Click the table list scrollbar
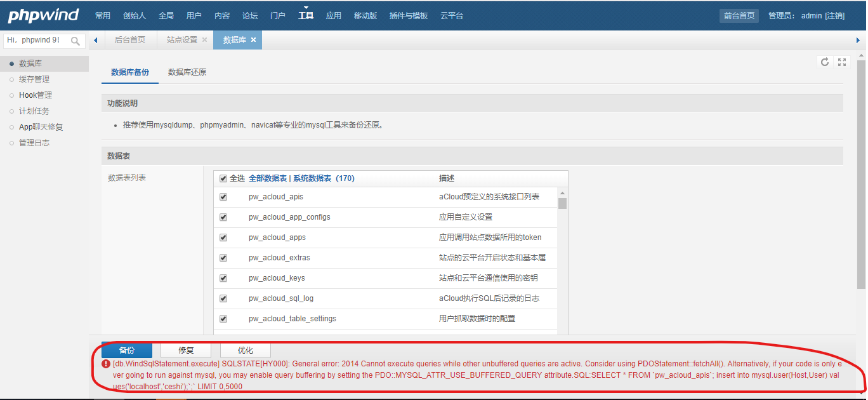The height and width of the screenshot is (400, 868). point(561,203)
